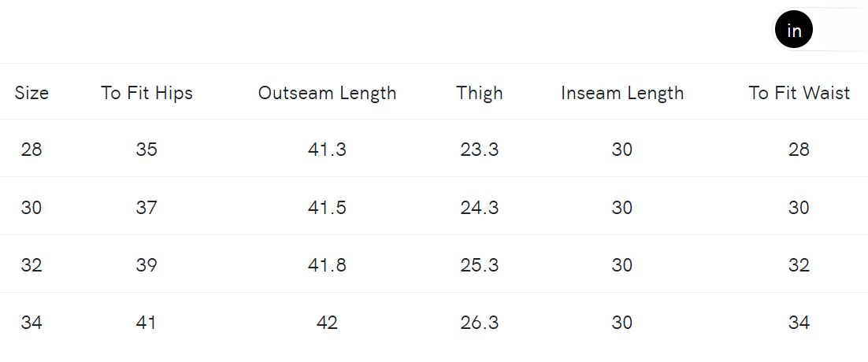Click the hips value 41
Viewport: 868px width, 362px height.
click(x=147, y=323)
